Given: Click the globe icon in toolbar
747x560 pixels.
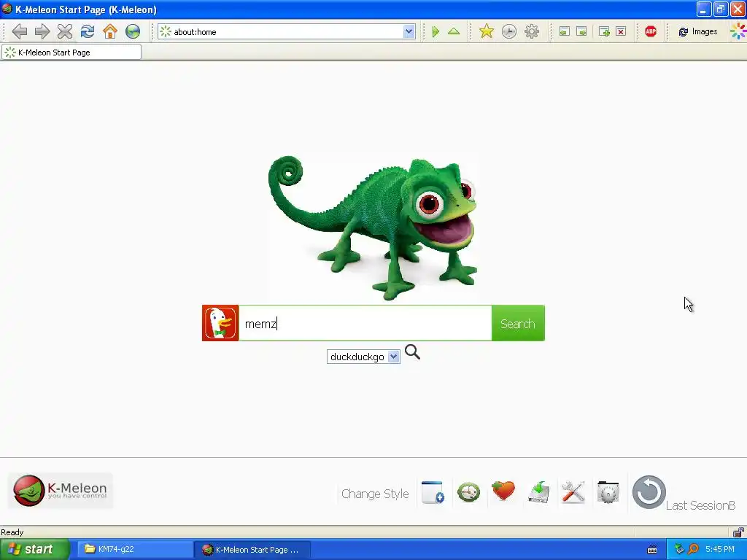Looking at the screenshot, I should click(x=133, y=31).
